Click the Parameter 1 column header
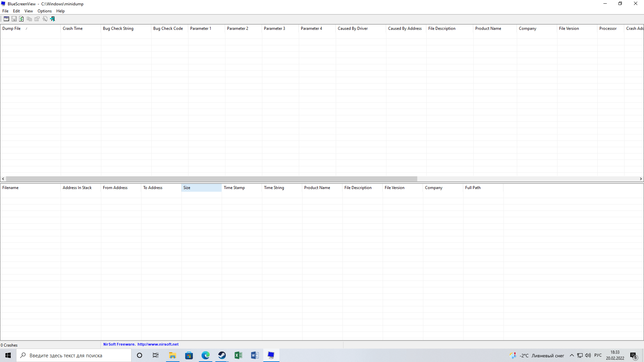 (x=206, y=28)
